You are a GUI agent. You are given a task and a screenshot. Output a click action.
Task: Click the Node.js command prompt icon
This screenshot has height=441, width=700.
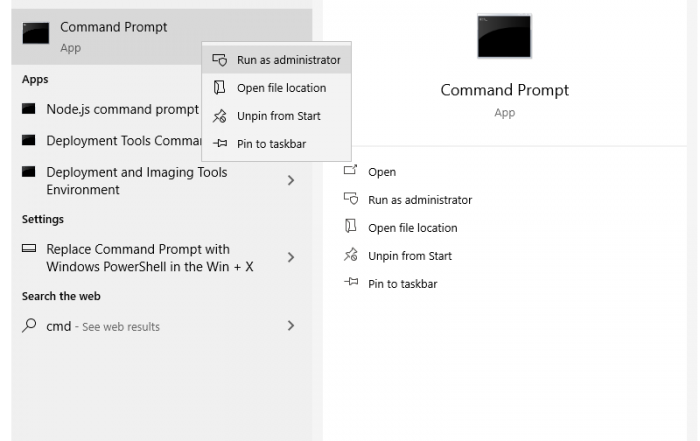pos(29,109)
